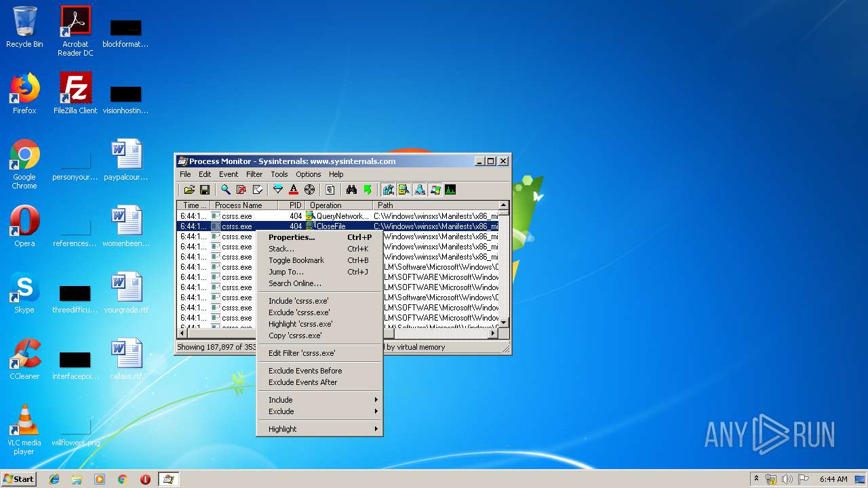Open the Process Tree toolbar icon
This screenshot has height=488, width=868.
(330, 190)
